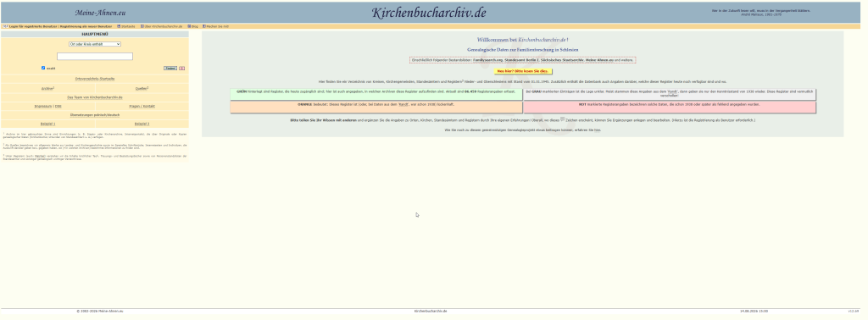Viewport: 868px width, 320px height.
Task: Open the Archive menu entry
Action: tap(47, 88)
